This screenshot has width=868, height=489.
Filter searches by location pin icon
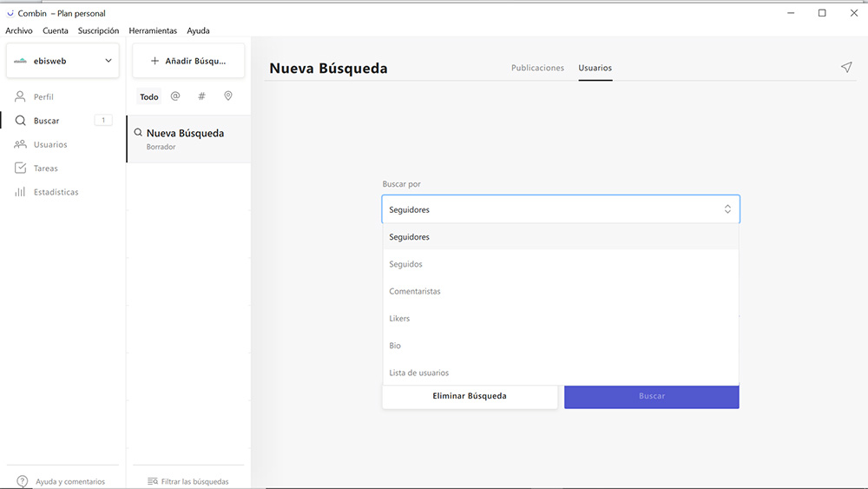[x=228, y=96]
